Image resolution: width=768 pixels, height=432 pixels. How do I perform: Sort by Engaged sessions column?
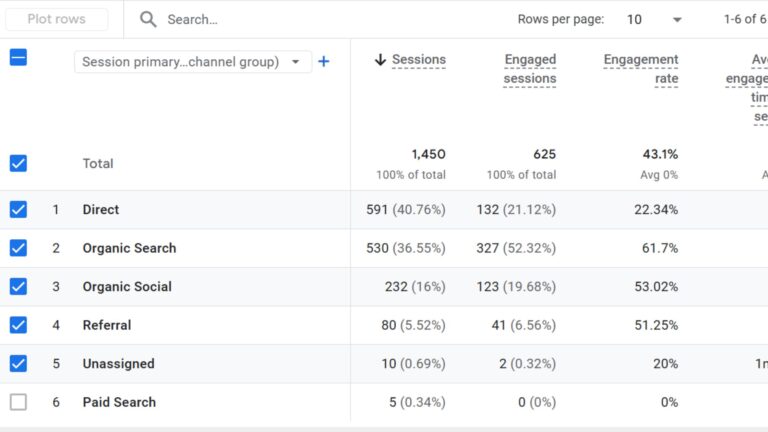click(x=530, y=69)
